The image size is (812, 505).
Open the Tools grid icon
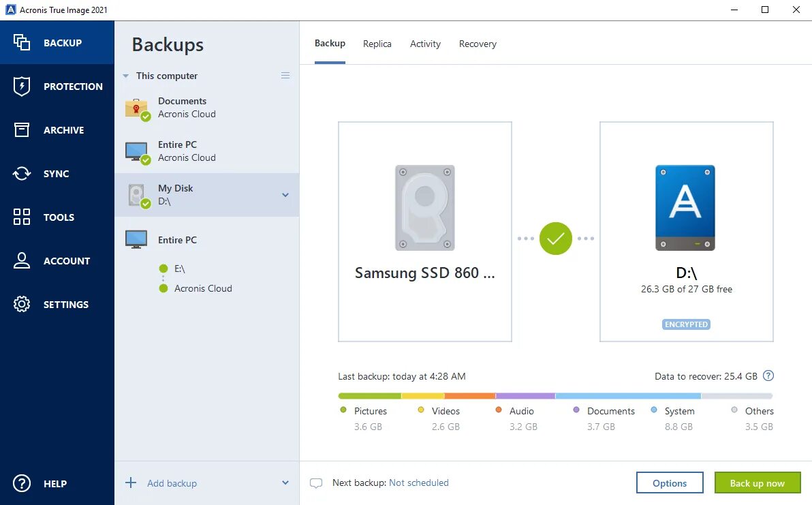pyautogui.click(x=22, y=217)
